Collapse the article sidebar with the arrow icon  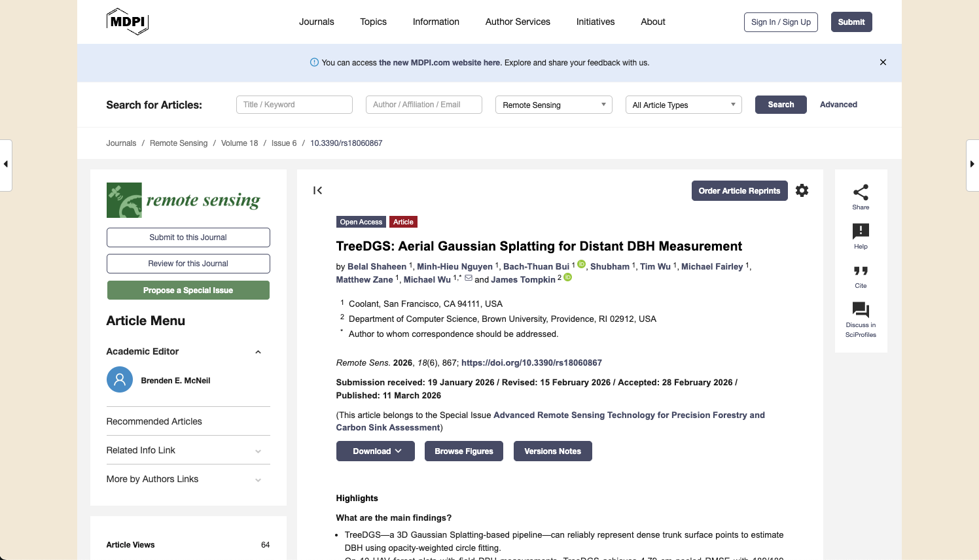(x=317, y=190)
